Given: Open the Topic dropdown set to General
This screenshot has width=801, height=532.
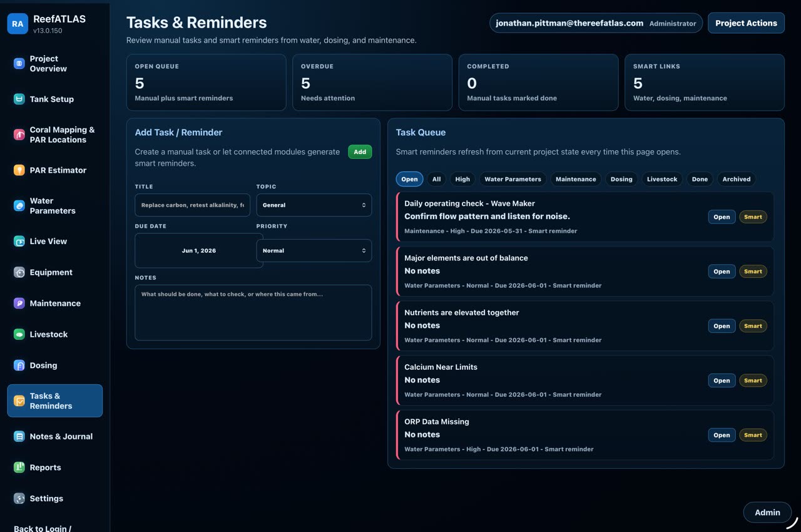Looking at the screenshot, I should click(314, 205).
